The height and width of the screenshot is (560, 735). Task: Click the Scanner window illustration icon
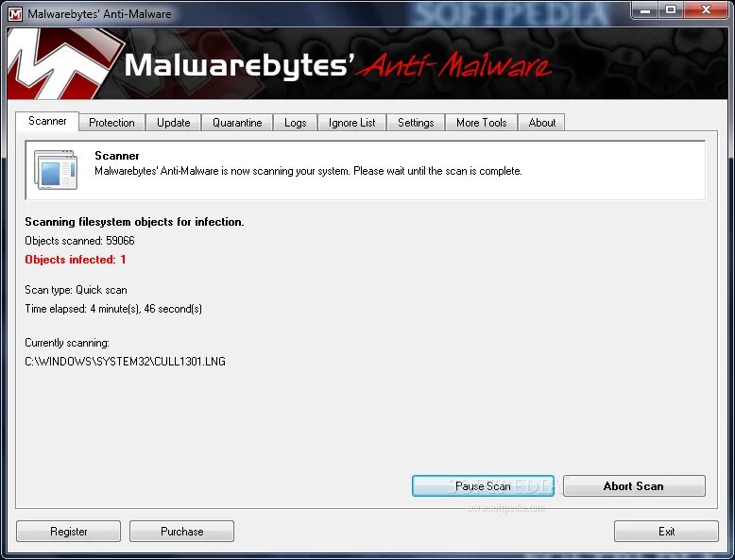(x=56, y=170)
